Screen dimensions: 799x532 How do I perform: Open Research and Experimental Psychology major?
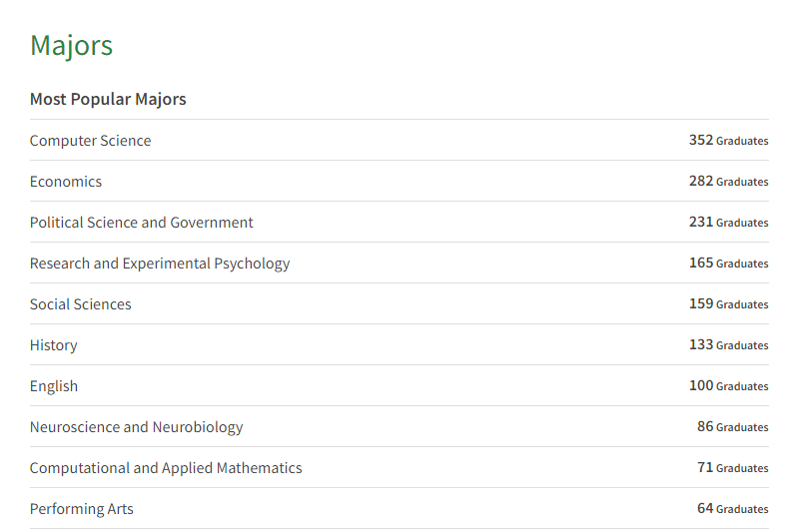pos(160,264)
